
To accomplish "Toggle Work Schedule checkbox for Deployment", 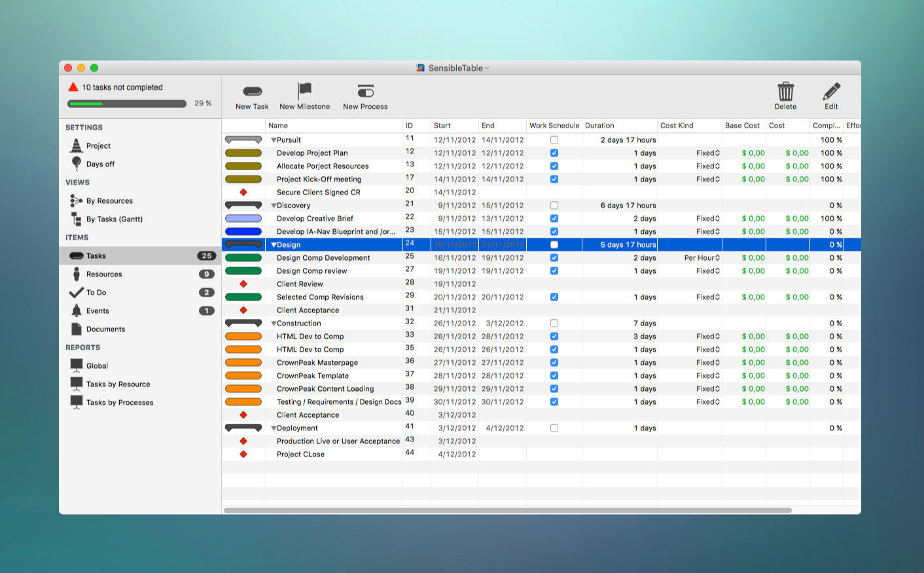I will click(554, 428).
